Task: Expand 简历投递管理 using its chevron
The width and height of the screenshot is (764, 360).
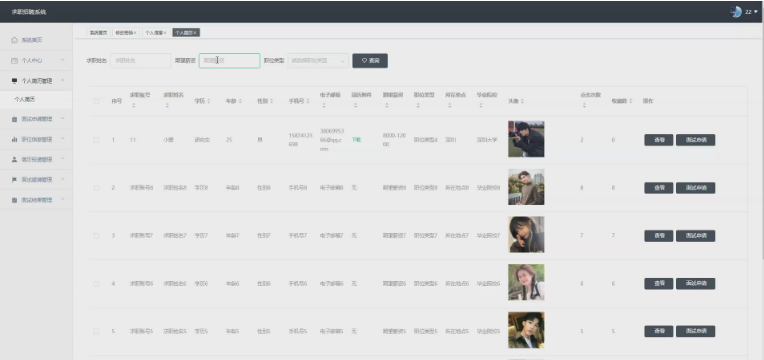Action: [63, 159]
